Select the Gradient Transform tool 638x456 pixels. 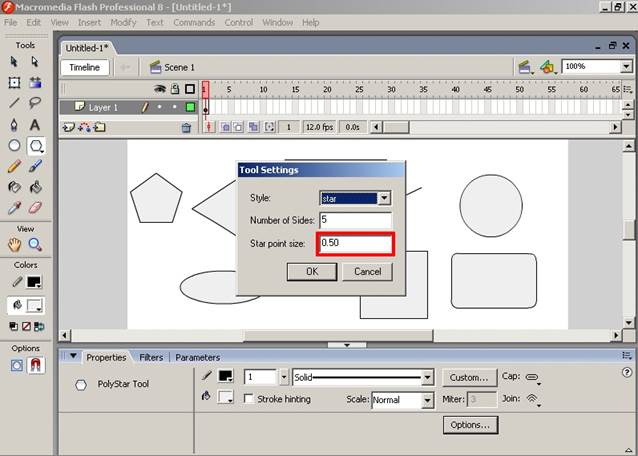pyautogui.click(x=35, y=83)
